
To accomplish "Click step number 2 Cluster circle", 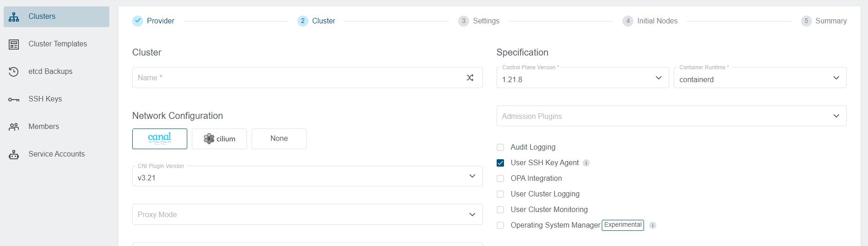I will click(302, 21).
